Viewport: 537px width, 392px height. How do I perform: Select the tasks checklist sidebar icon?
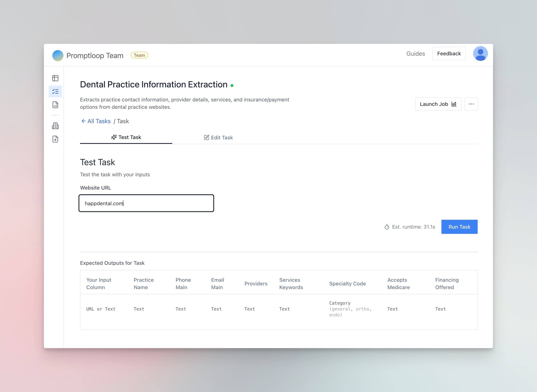click(55, 91)
